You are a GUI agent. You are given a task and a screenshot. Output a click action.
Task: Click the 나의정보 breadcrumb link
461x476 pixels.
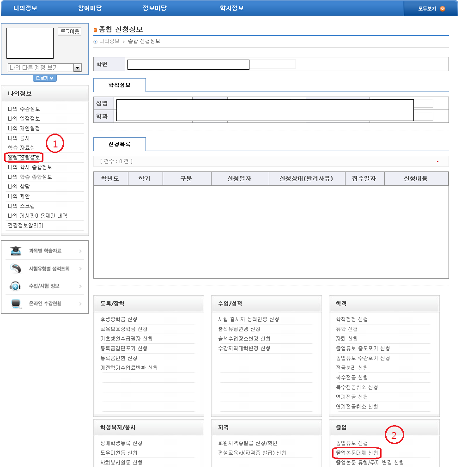[109, 41]
